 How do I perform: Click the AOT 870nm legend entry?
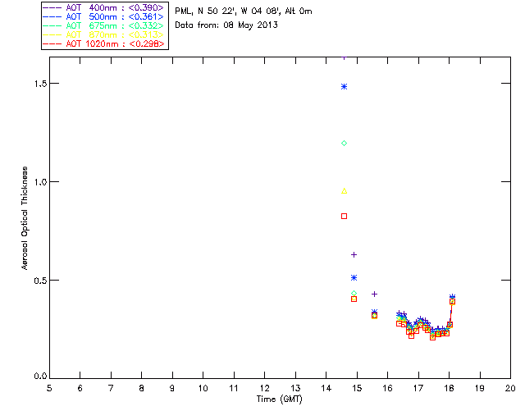103,34
